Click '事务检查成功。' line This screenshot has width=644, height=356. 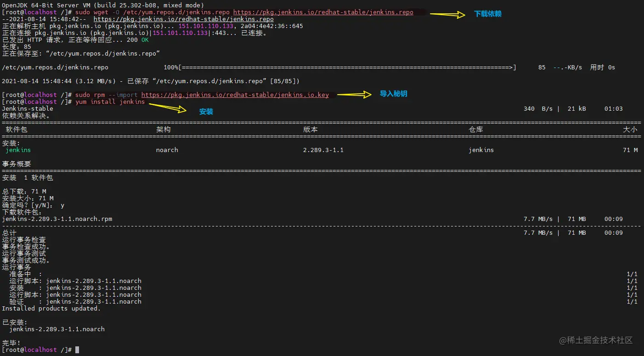26,247
